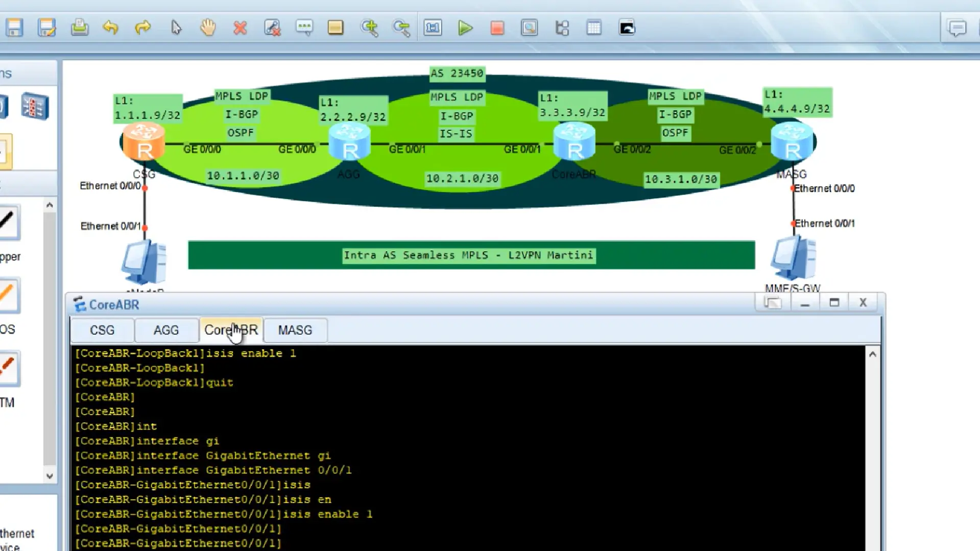Image resolution: width=980 pixels, height=551 pixels.
Task: Open the AGG terminal tab
Action: 166,330
